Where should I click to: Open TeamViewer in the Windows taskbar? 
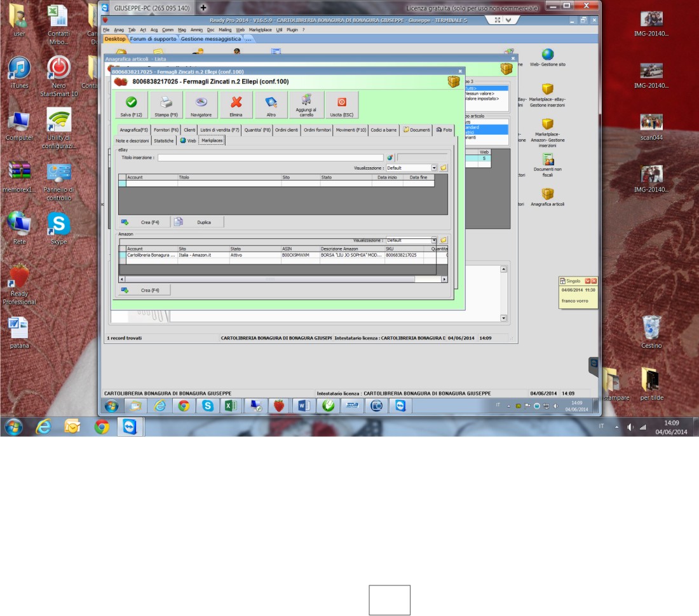pyautogui.click(x=130, y=427)
